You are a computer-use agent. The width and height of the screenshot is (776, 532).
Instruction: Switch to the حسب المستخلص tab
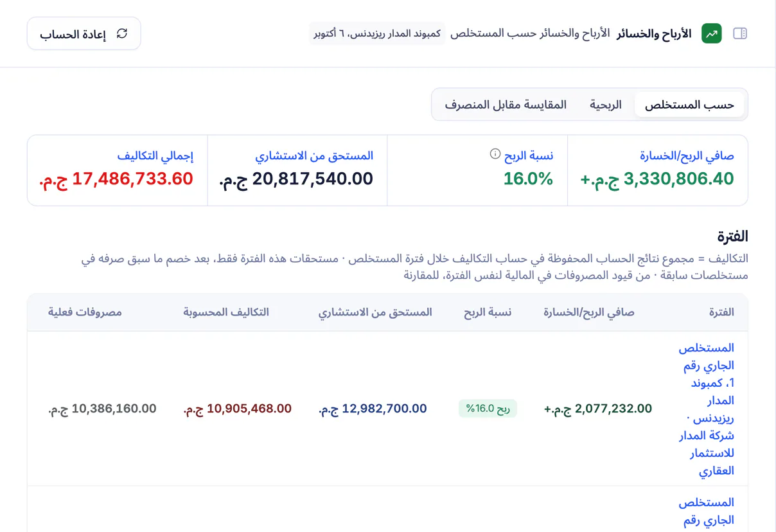(x=689, y=104)
